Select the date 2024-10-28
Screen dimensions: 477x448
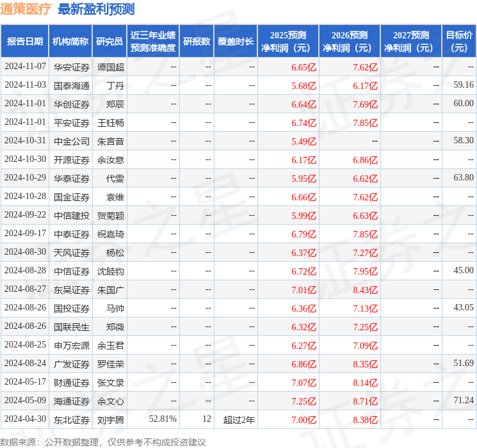25,196
